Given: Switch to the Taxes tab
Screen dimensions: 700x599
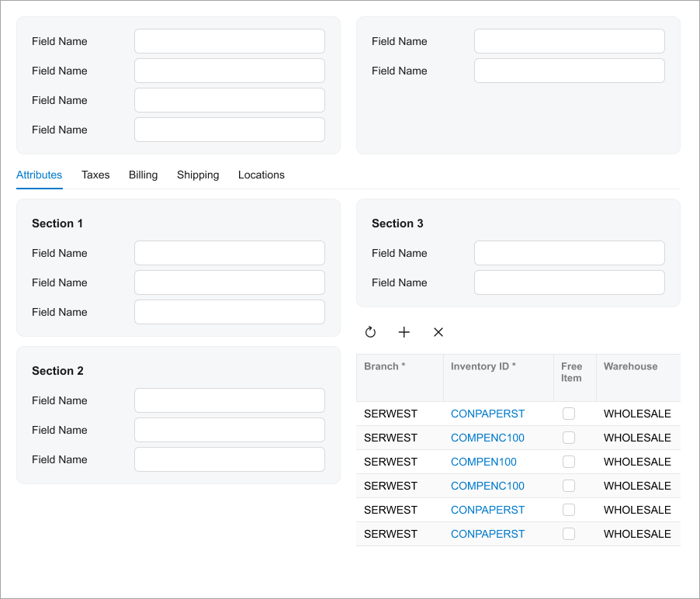Looking at the screenshot, I should pyautogui.click(x=95, y=175).
